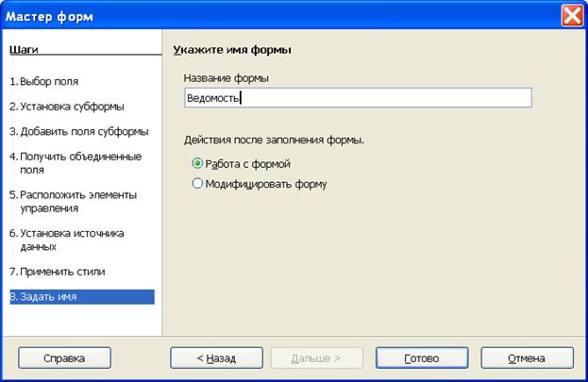Open step "2. Установка субформы"

(x=67, y=107)
